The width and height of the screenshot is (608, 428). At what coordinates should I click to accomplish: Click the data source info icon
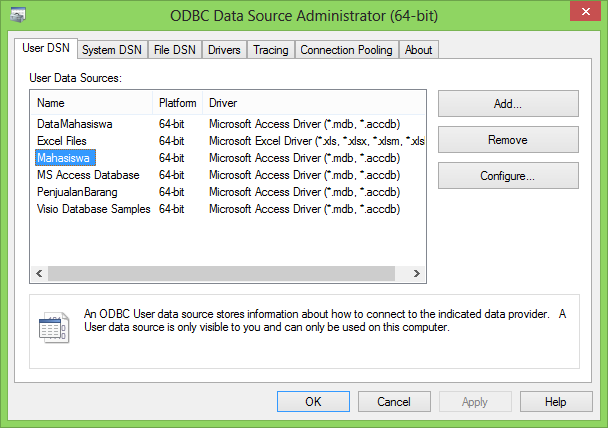[x=53, y=326]
